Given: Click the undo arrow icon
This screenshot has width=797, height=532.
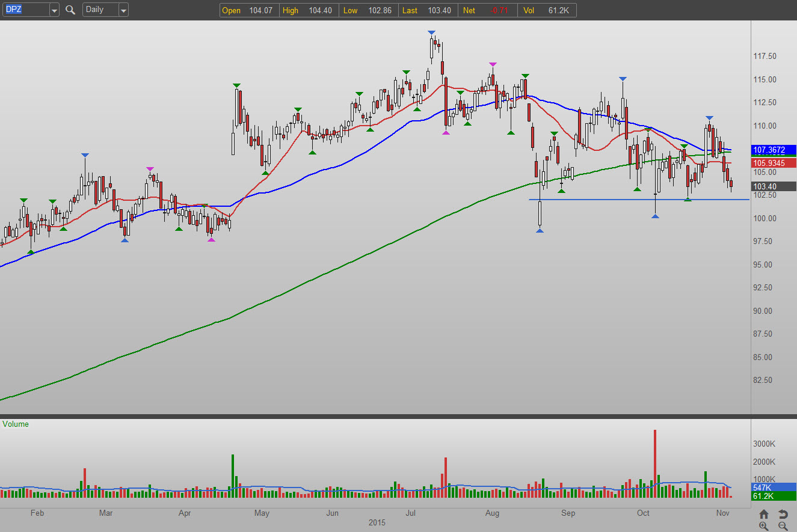Looking at the screenshot, I should [783, 514].
